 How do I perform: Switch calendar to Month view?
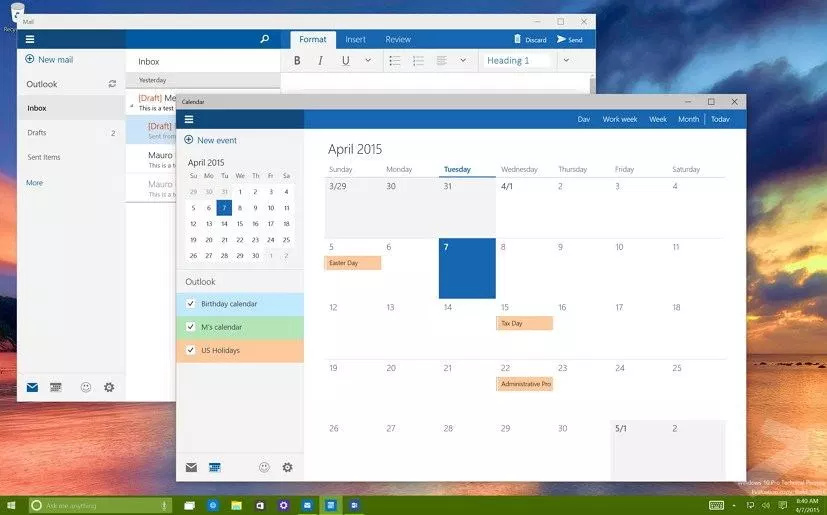689,119
